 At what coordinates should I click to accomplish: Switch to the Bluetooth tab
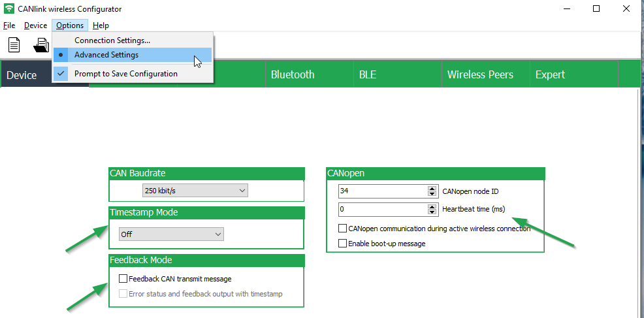point(293,74)
